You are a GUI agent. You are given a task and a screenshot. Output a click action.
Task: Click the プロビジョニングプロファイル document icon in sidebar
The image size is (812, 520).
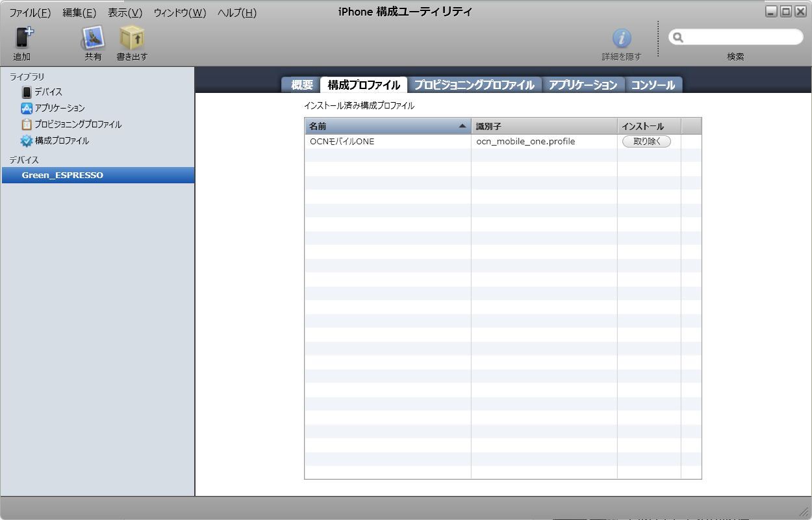tap(27, 124)
